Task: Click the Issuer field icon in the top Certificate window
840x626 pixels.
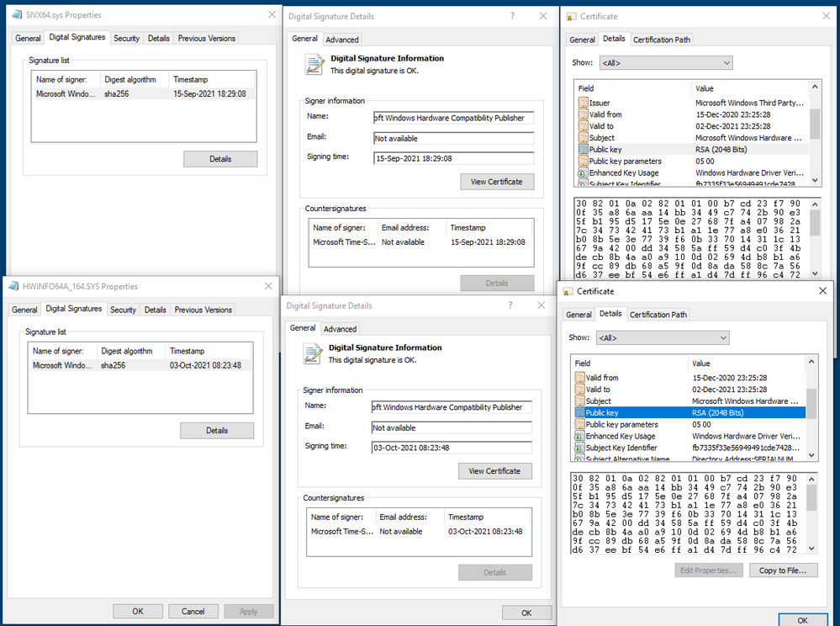Action: pyautogui.click(x=583, y=103)
